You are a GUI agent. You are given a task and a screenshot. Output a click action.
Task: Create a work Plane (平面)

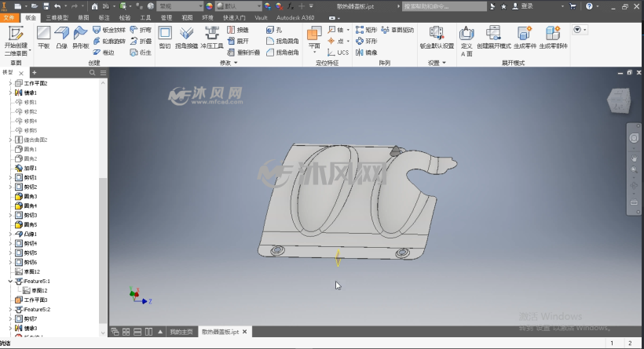pyautogui.click(x=314, y=38)
